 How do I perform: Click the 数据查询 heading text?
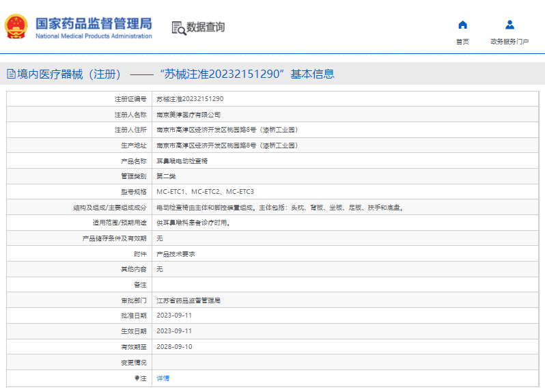coord(206,27)
